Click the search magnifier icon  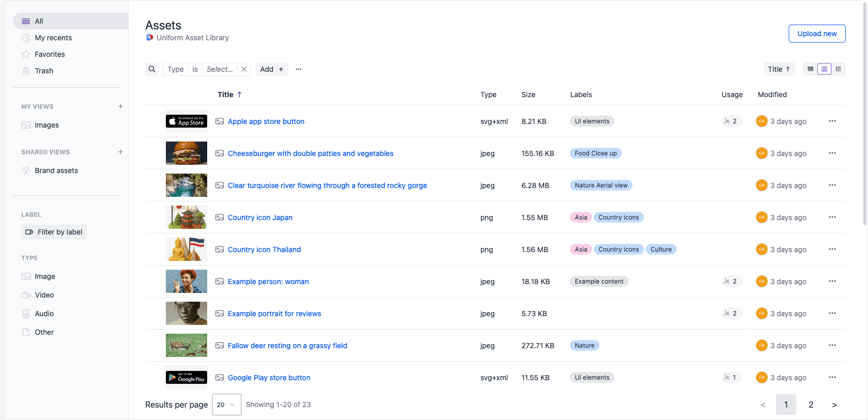(151, 69)
